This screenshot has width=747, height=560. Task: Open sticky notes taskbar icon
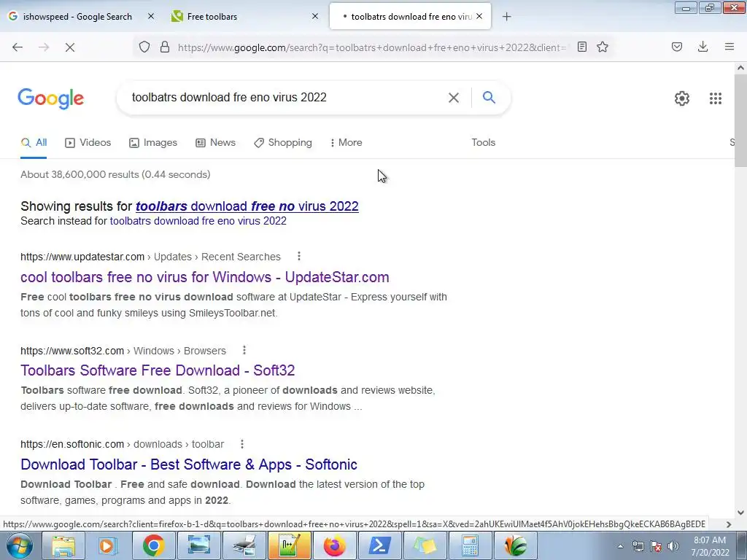click(425, 545)
